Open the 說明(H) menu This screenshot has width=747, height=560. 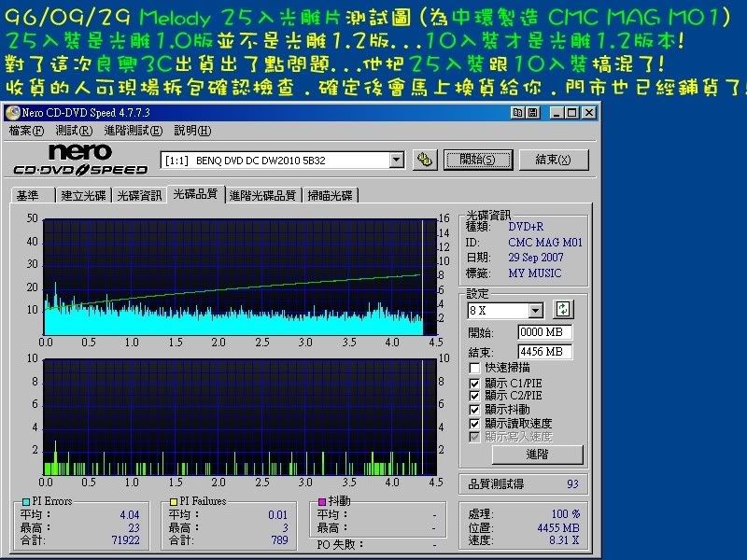click(192, 131)
